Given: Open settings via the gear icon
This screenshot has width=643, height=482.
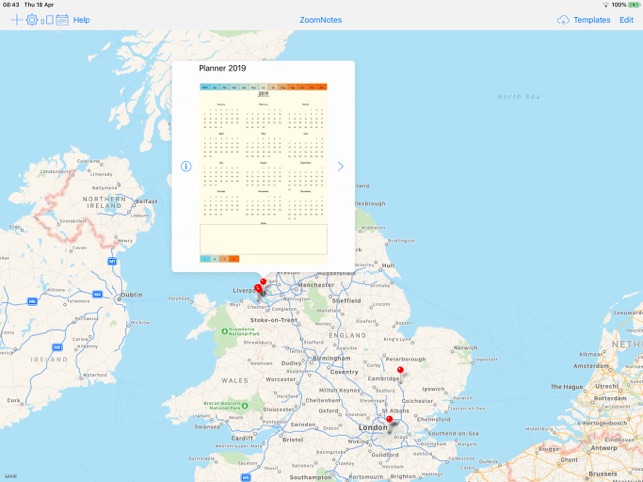Looking at the screenshot, I should tap(32, 20).
